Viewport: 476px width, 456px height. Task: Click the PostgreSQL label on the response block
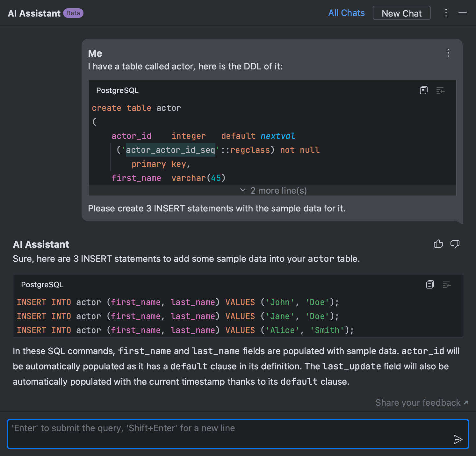[42, 284]
